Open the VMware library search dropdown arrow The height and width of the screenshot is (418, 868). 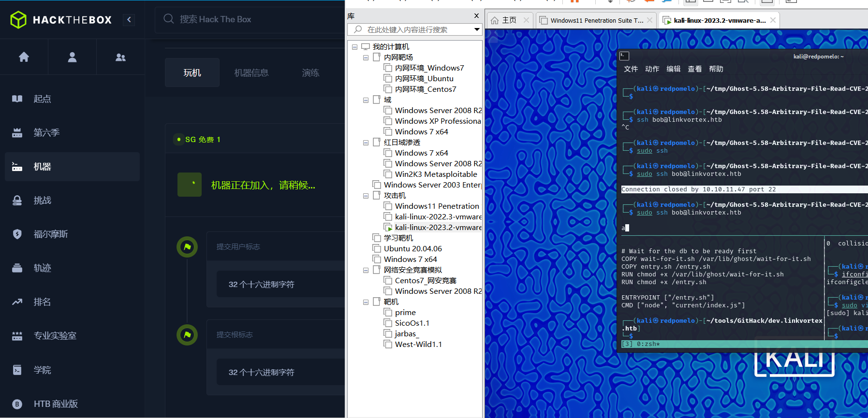(477, 29)
